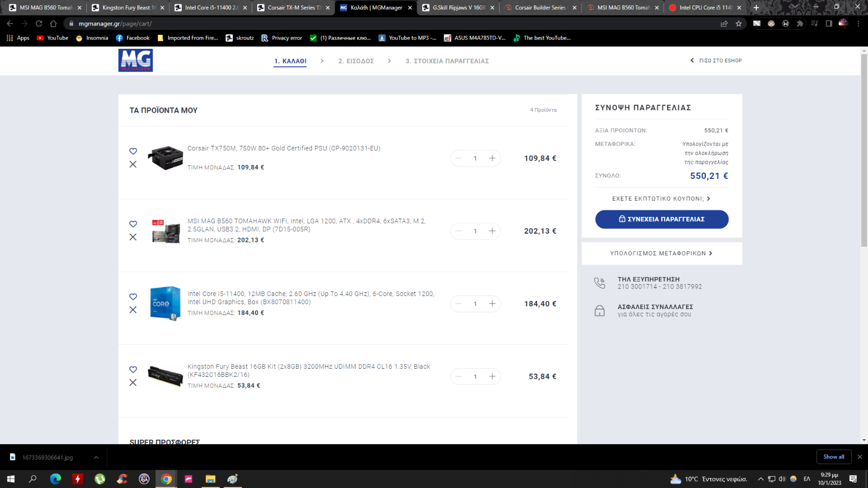
Task: Go to browser home page
Action: 53,23
